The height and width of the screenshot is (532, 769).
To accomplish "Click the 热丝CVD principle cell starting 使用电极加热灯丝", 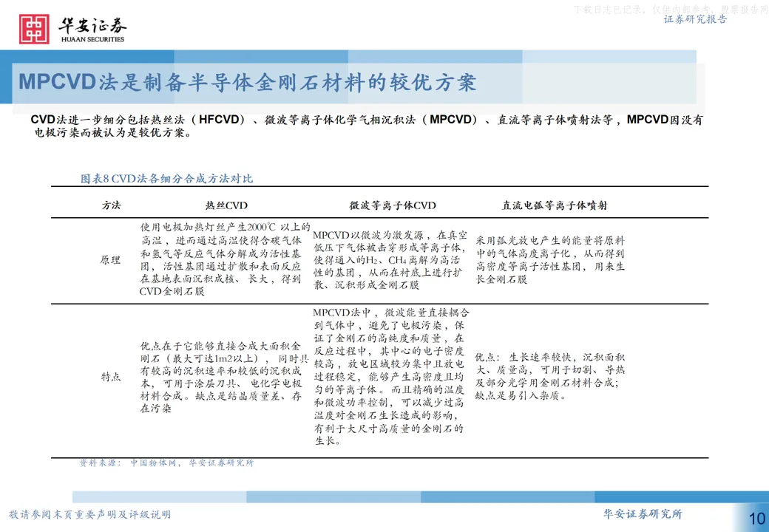I will [225, 259].
